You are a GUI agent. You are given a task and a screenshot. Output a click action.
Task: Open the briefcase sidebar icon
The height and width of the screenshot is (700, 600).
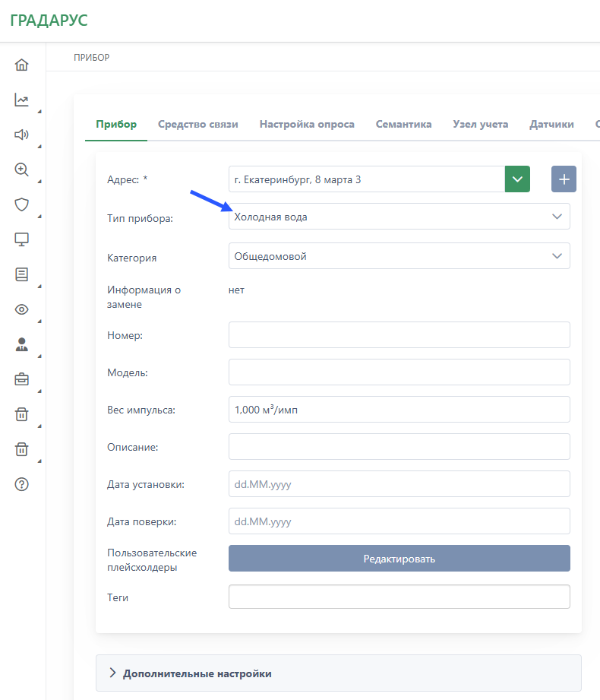coord(21,379)
